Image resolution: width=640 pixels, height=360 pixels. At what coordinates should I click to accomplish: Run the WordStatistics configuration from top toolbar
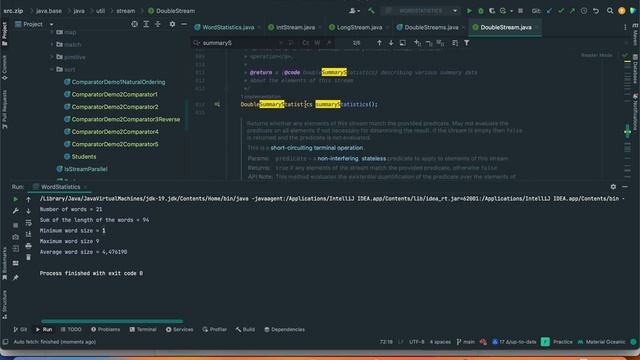pos(469,11)
